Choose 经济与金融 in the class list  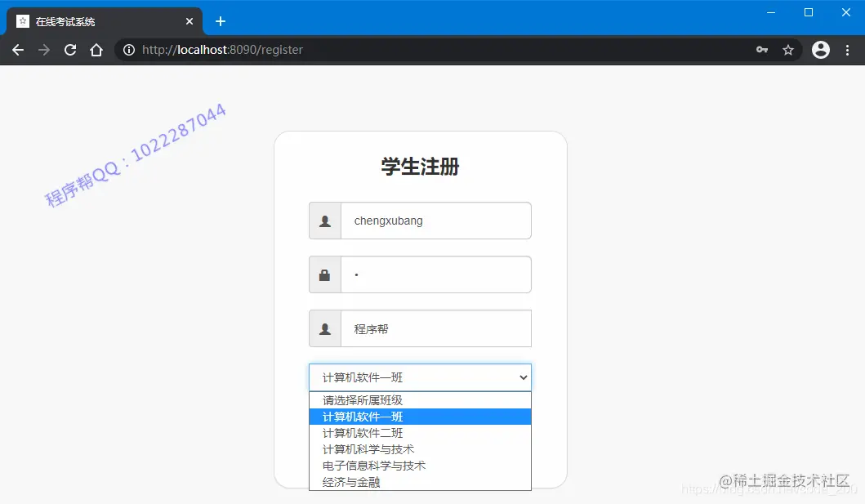point(349,482)
